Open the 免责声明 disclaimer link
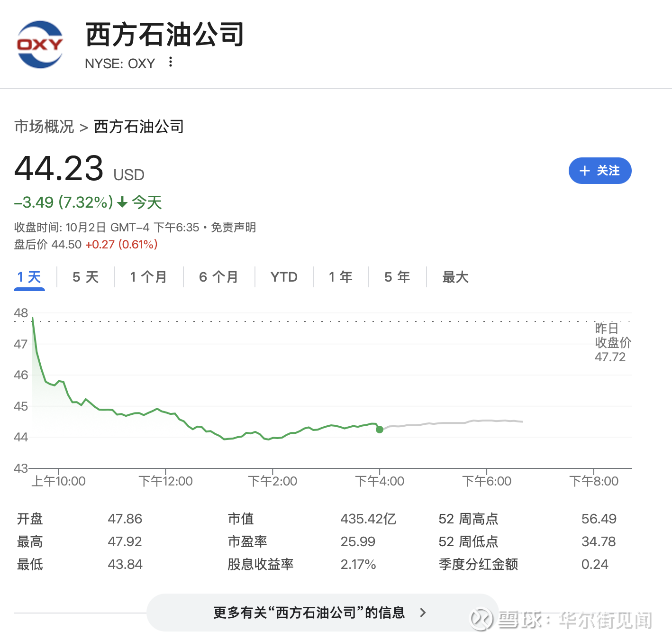 (233, 228)
